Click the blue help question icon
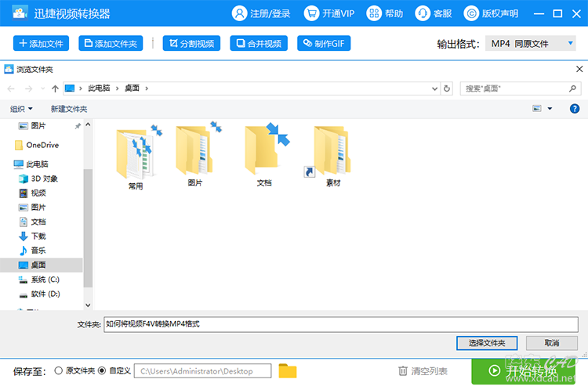 [574, 109]
